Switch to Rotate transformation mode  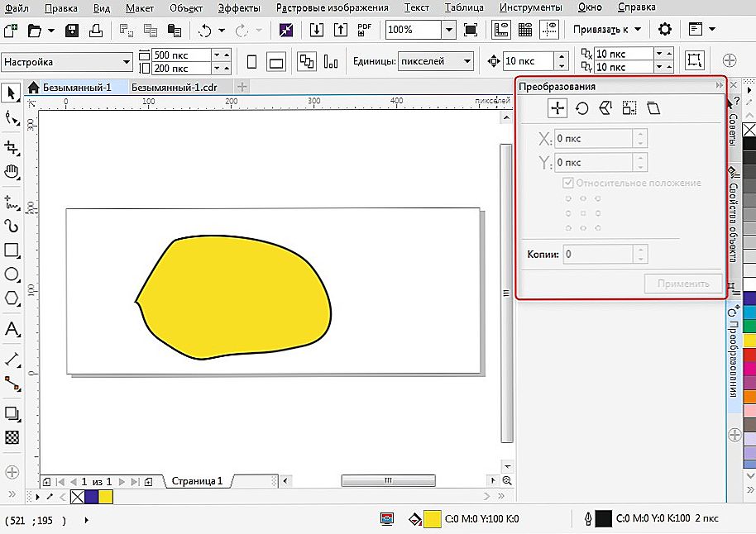point(582,108)
